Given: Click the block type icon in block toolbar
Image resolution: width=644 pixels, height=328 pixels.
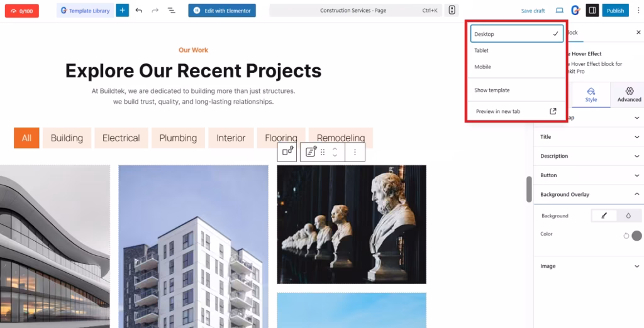Looking at the screenshot, I should (311, 152).
